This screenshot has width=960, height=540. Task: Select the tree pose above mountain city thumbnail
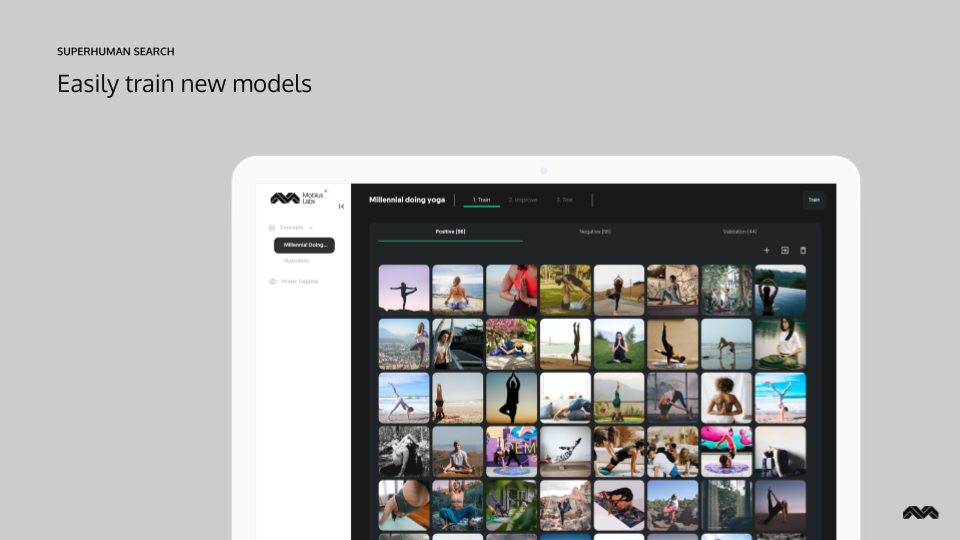pyautogui.click(x=404, y=344)
